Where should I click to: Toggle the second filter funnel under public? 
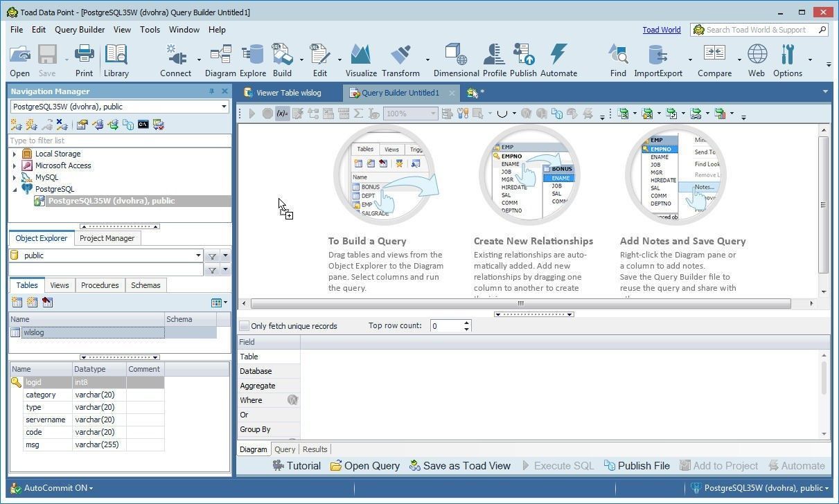212,270
